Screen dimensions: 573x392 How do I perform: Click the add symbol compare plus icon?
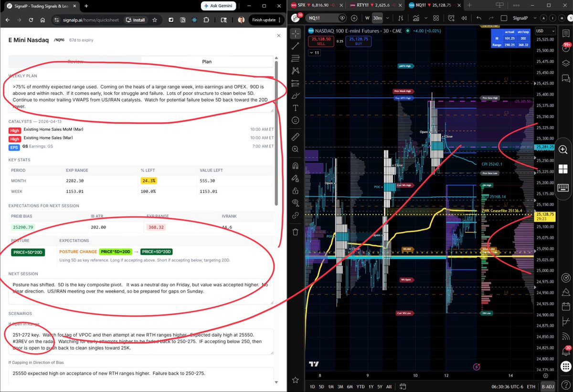[354, 18]
